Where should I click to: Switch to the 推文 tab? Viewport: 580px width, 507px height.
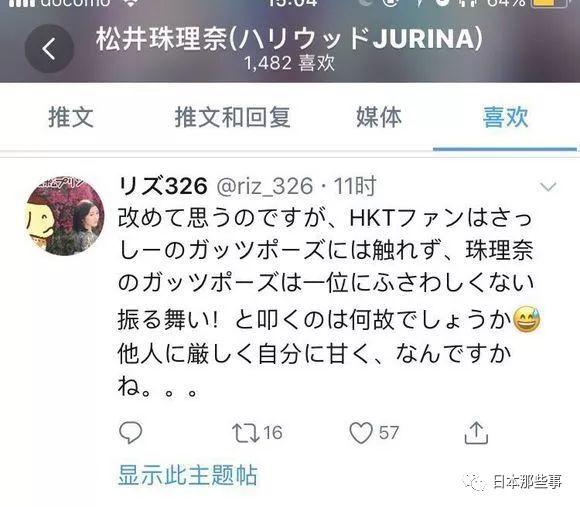click(x=71, y=117)
